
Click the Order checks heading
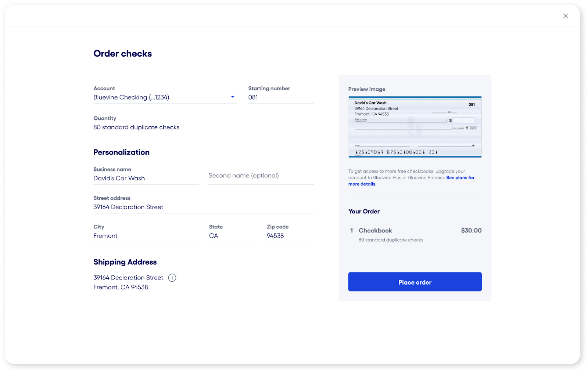[122, 53]
